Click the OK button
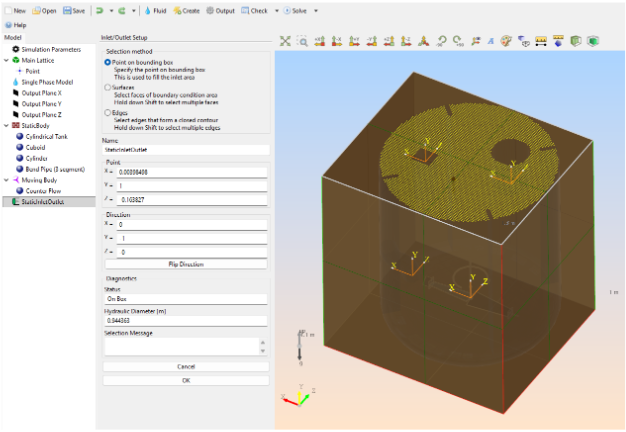The image size is (626, 432). 185,380
